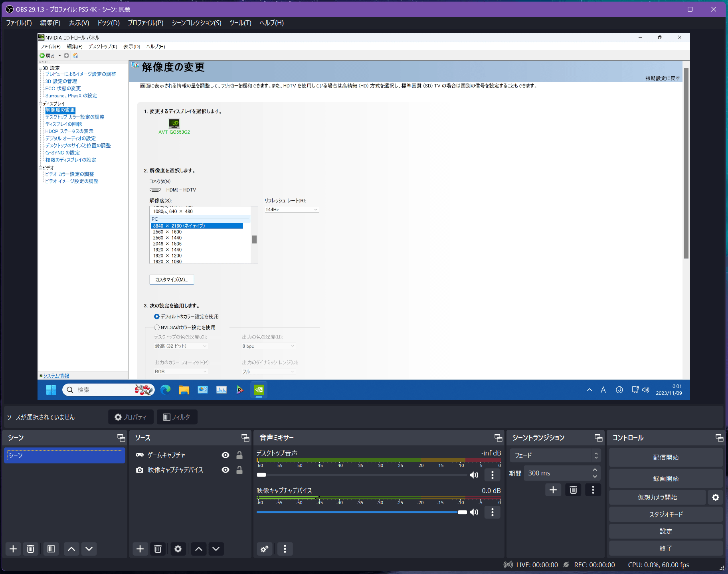Screen dimensions: 728x574
Task: Delete transition with trash icon
Action: pyautogui.click(x=573, y=490)
